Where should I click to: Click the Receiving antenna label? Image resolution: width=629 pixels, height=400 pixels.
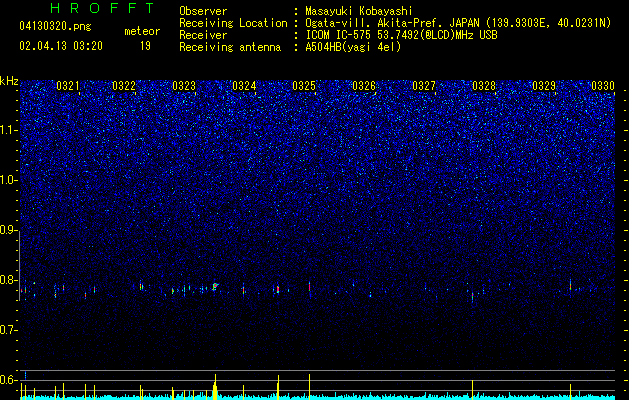click(x=230, y=47)
